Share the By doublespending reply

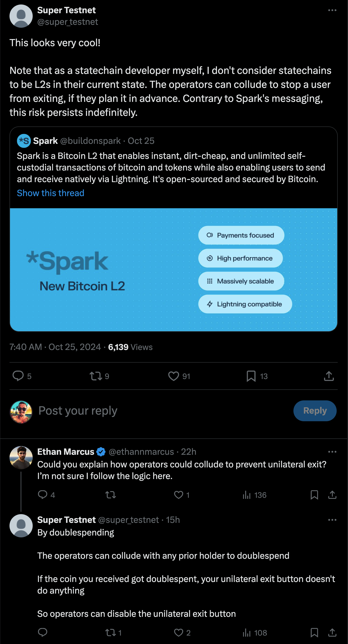(332, 633)
